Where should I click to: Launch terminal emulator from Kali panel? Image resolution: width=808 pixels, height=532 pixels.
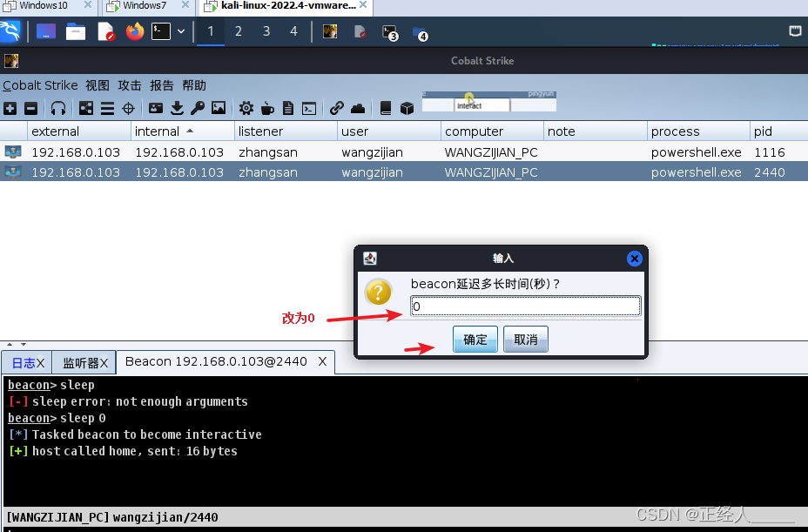coord(161,31)
